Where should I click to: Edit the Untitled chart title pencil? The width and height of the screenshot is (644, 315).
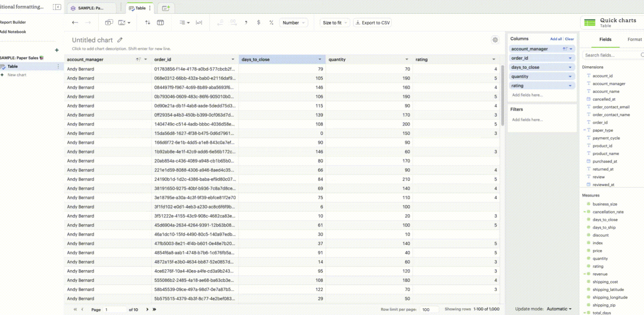click(x=120, y=40)
